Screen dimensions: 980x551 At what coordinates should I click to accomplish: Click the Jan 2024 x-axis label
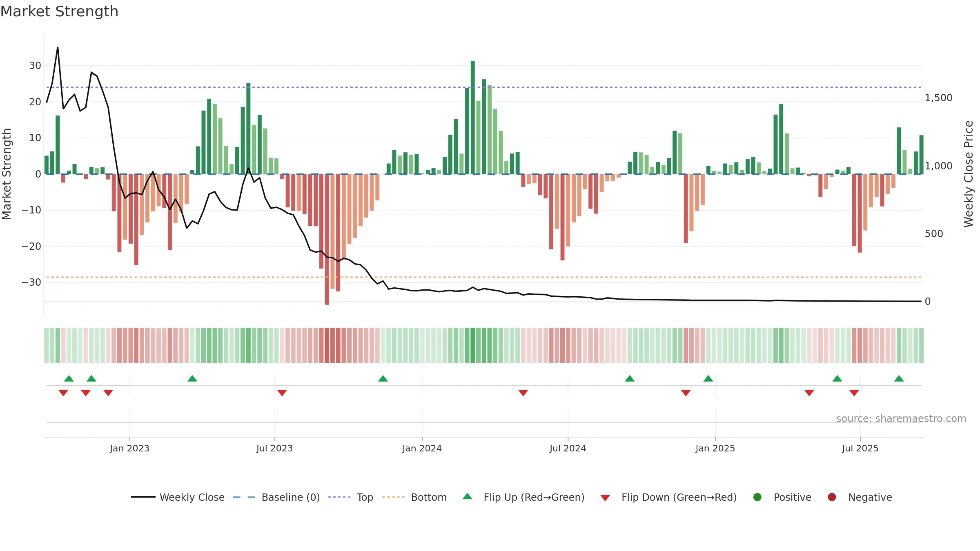tap(422, 448)
